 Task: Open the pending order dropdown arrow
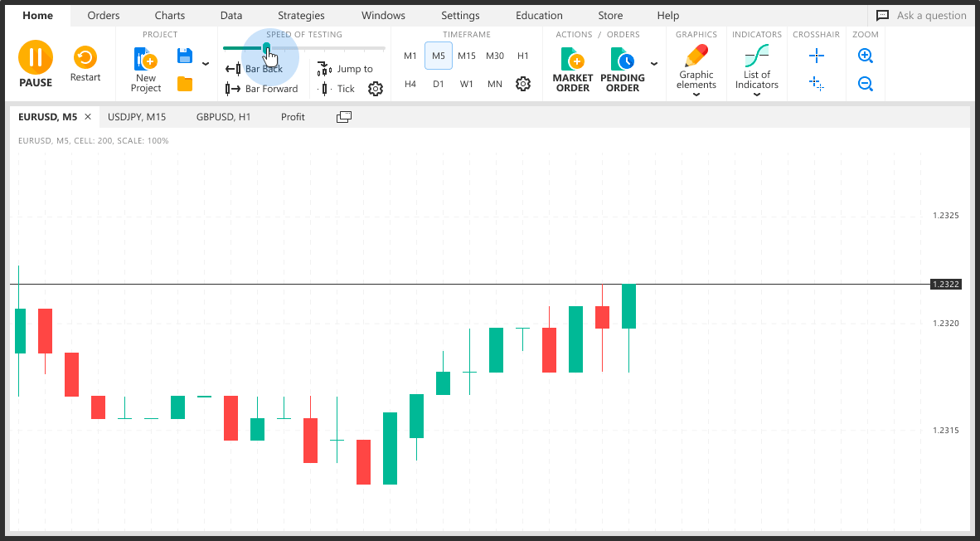(654, 62)
